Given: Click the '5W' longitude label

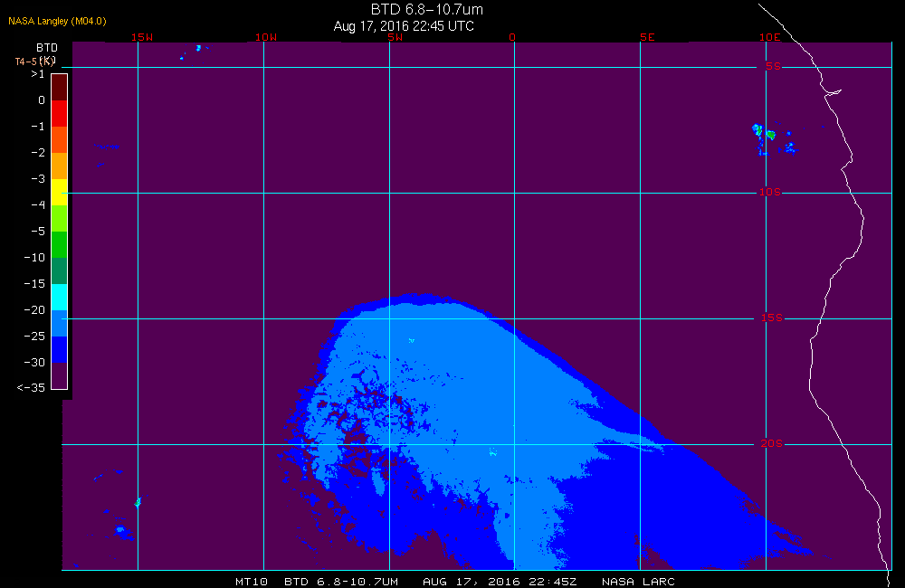Looking at the screenshot, I should [395, 37].
